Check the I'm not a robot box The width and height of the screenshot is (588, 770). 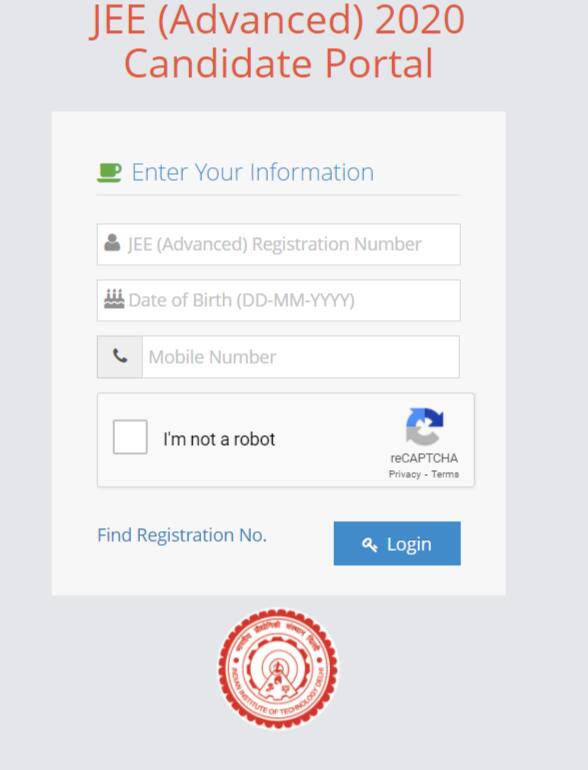[130, 437]
